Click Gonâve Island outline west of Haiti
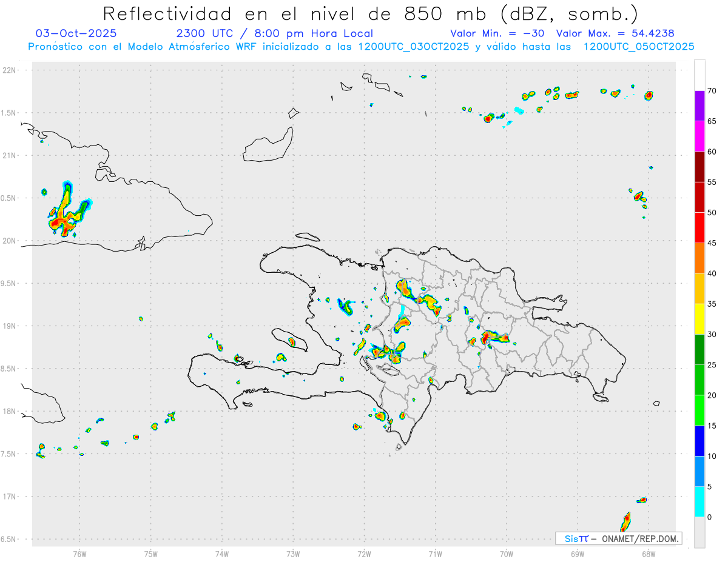The width and height of the screenshot is (728, 562). (290, 340)
